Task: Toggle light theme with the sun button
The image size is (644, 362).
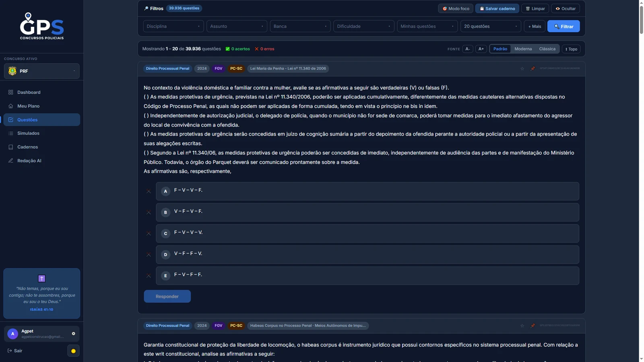Action: point(73,351)
